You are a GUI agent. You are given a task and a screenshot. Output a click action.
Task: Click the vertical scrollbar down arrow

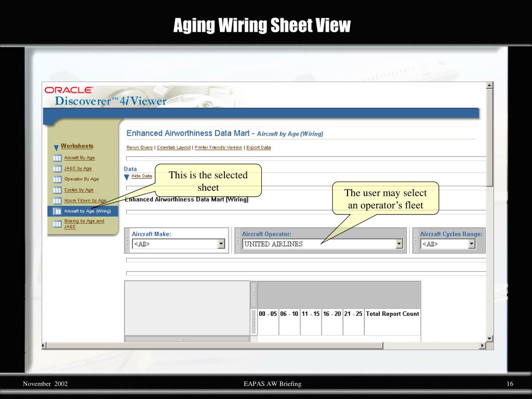point(489,338)
